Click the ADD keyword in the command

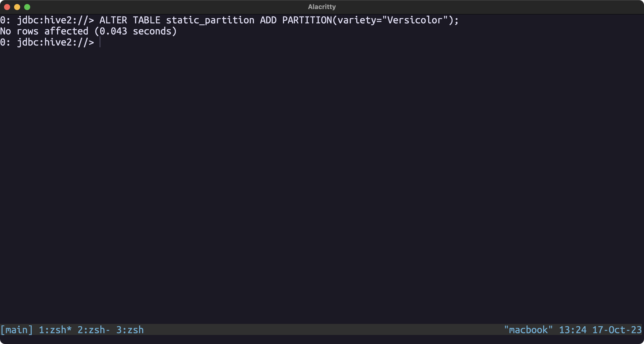coord(268,20)
